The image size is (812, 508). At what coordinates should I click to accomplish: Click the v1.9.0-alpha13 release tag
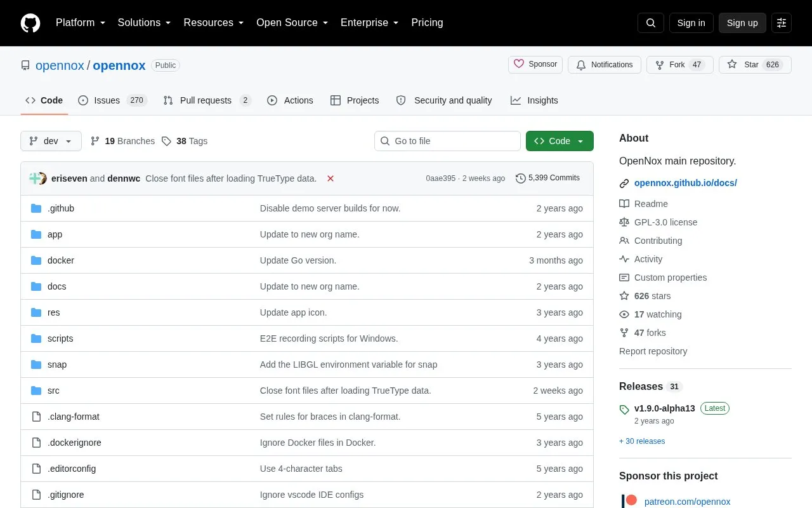tap(665, 408)
